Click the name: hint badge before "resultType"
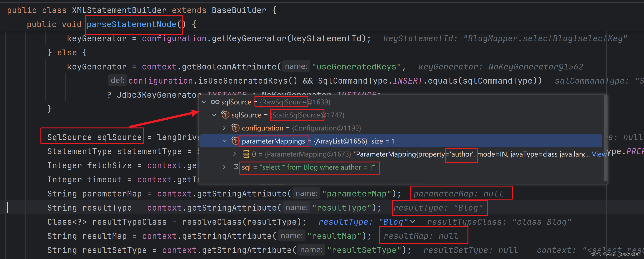Screen dimensions: 644x259 (x=296, y=208)
